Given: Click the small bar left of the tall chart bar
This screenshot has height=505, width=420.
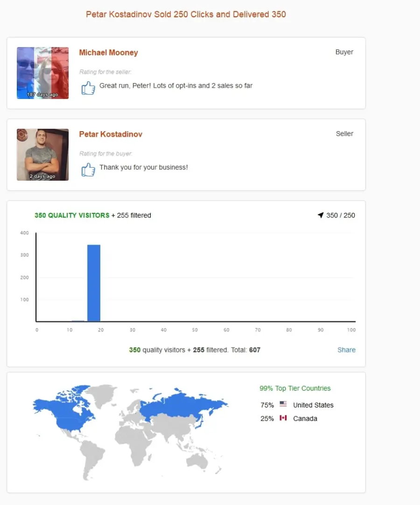Looking at the screenshot, I should coord(78,321).
